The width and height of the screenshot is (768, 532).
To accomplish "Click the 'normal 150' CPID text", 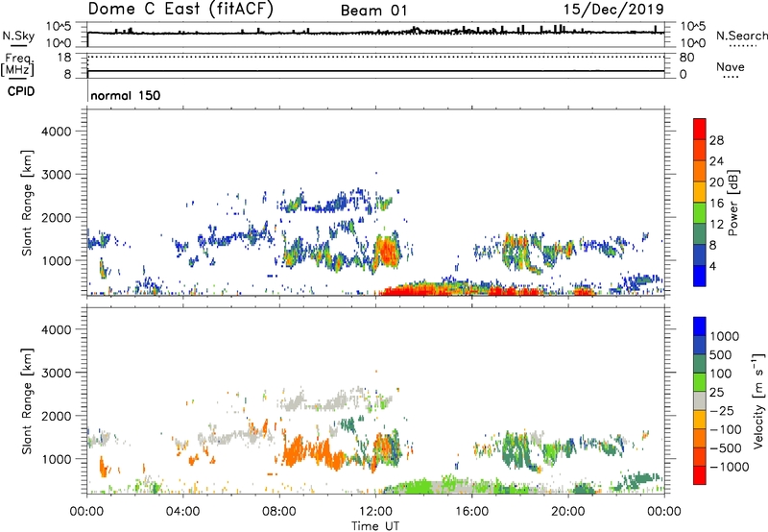I will coord(126,95).
